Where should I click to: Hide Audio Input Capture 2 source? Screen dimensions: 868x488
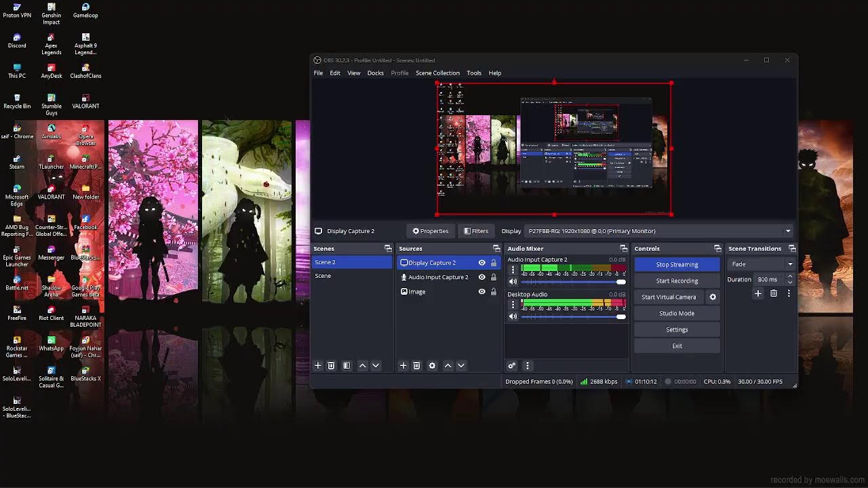coord(482,277)
